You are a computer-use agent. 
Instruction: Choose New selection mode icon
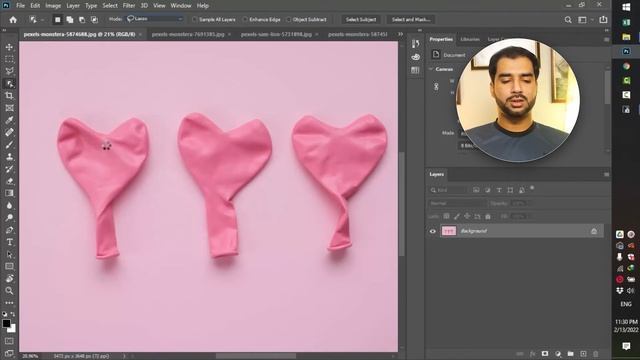coord(58,20)
